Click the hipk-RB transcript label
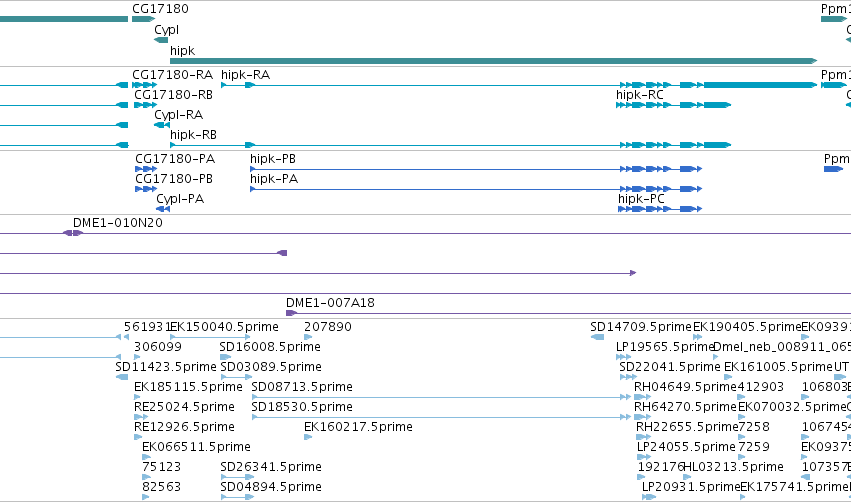This screenshot has width=851, height=502. [193, 135]
